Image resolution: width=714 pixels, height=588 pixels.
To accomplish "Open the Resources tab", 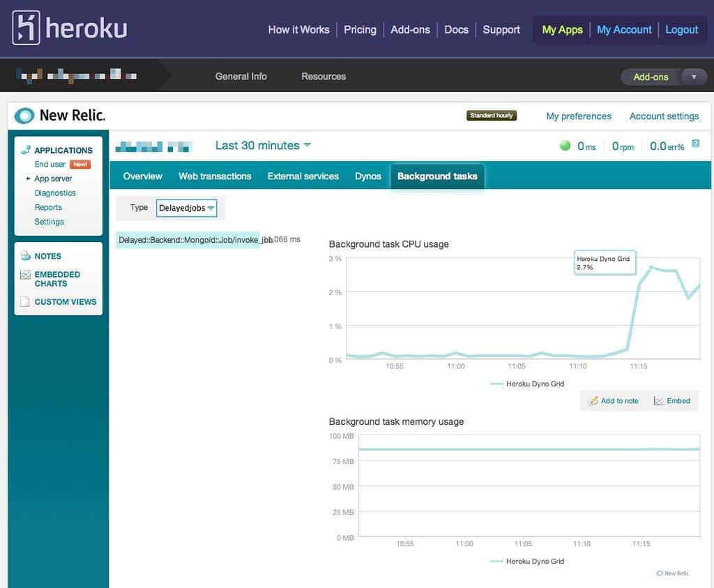I will (324, 77).
